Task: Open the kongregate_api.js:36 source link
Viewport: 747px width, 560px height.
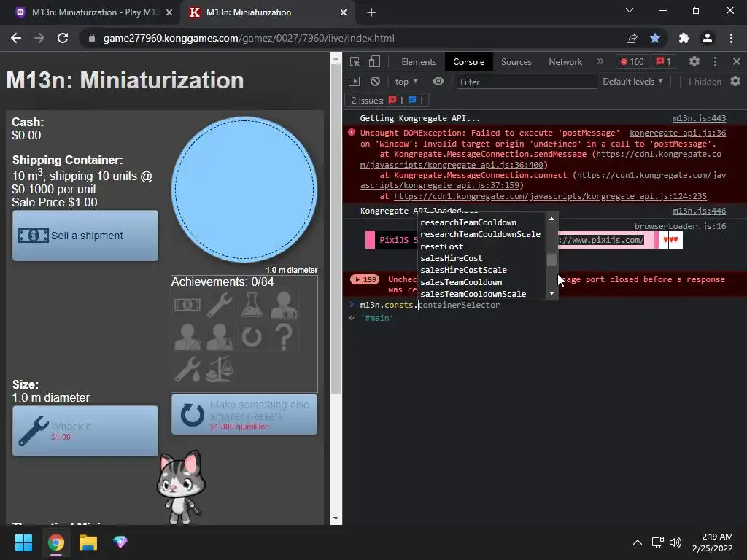Action: pyautogui.click(x=678, y=133)
